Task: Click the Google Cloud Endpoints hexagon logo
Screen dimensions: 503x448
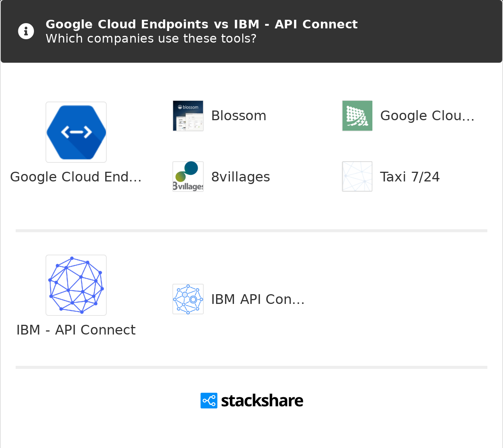Action: (76, 132)
